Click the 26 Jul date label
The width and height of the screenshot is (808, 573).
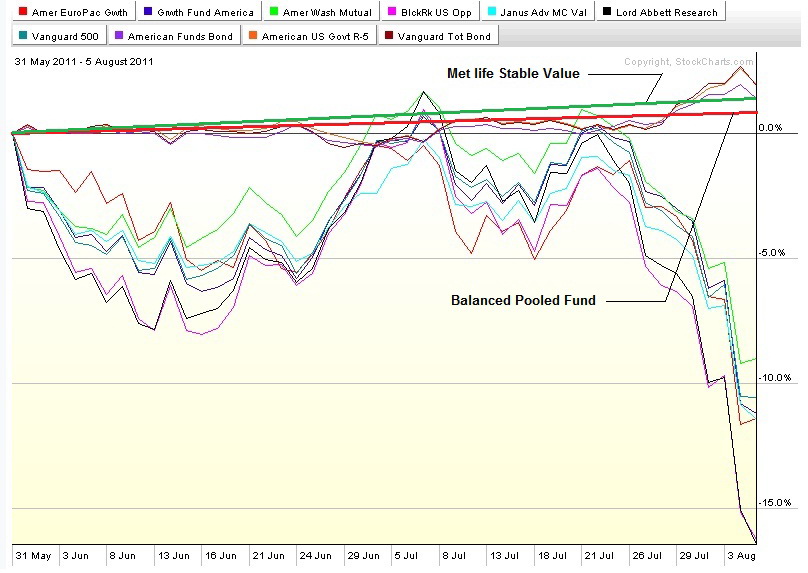647,556
